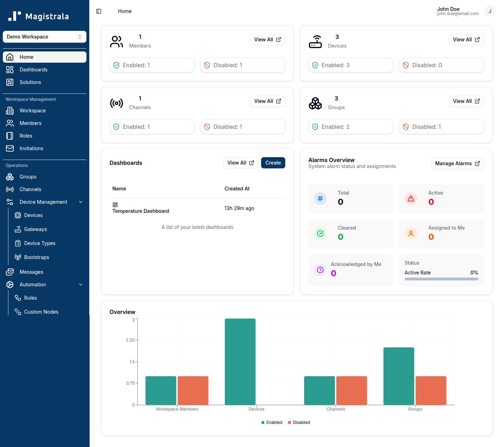Image resolution: width=504 pixels, height=447 pixels.
Task: Click the Members 'Disabled: 1' status box
Action: [243, 65]
